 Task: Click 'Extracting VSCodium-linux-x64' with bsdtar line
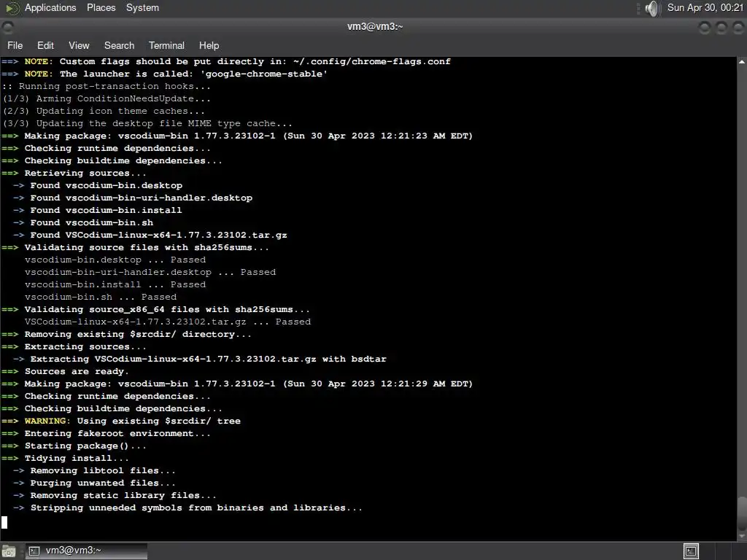coord(200,359)
